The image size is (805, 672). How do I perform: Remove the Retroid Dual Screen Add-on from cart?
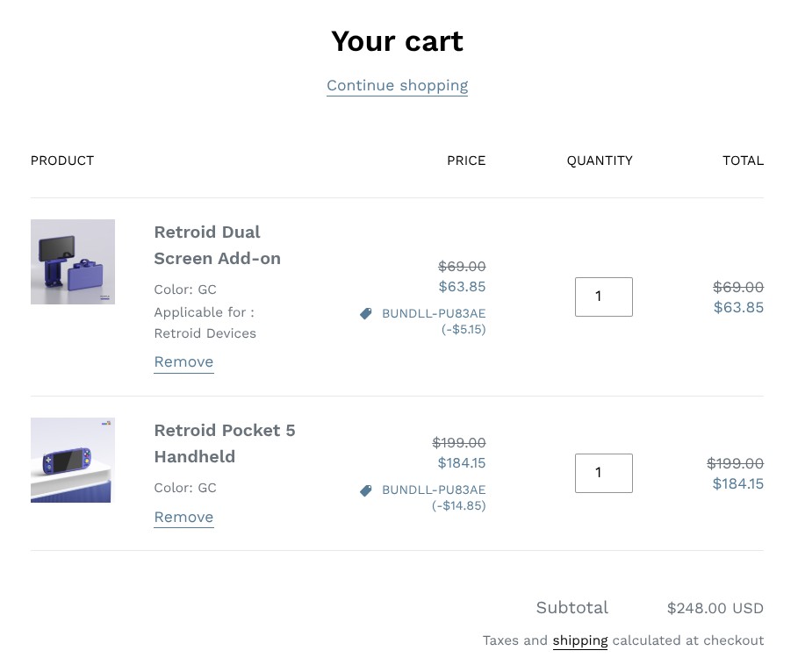tap(183, 361)
